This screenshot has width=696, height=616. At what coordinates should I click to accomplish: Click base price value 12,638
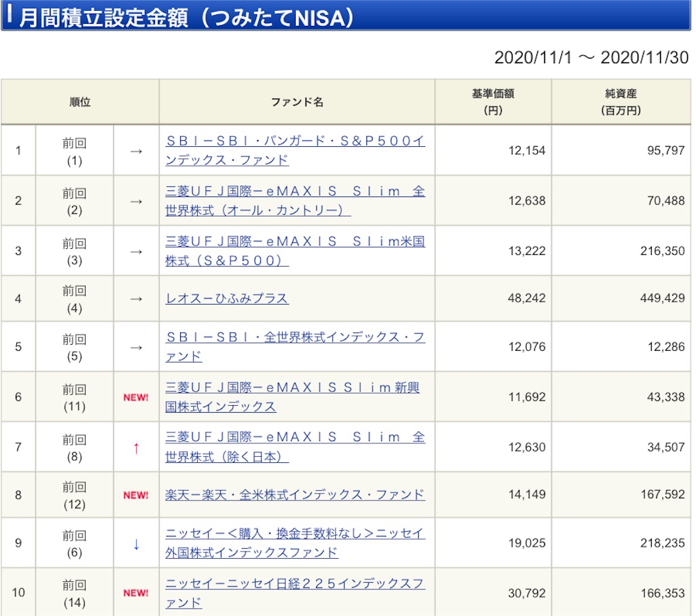pos(527,201)
